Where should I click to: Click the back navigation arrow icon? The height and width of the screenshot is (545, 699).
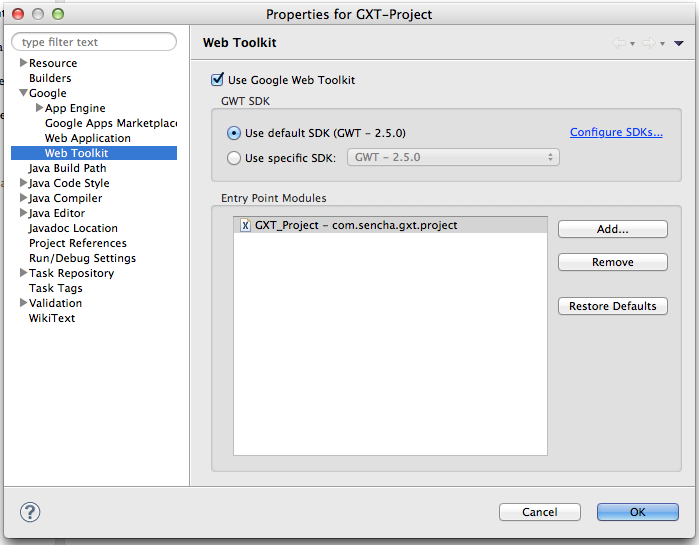619,43
